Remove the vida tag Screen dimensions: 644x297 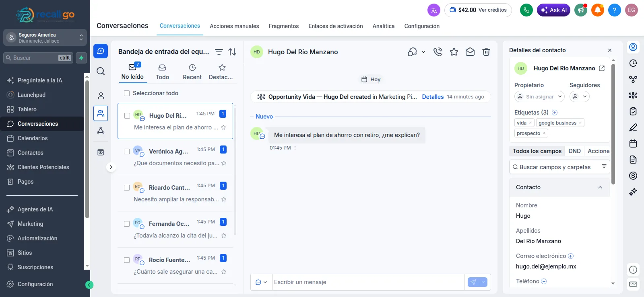(530, 123)
